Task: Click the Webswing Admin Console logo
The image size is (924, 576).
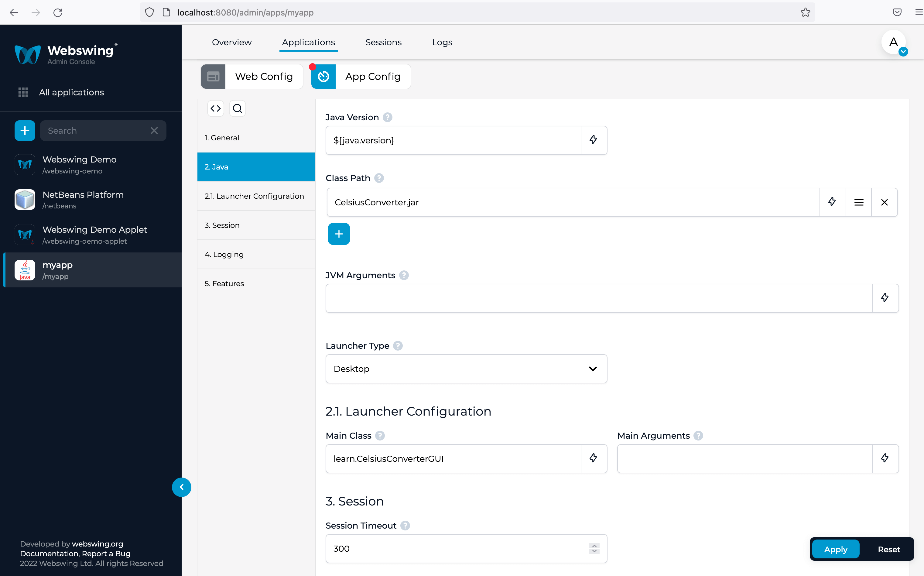Action: (66, 54)
